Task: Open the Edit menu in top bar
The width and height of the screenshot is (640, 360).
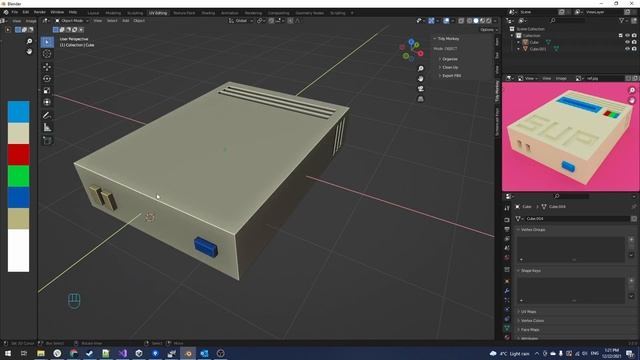Action: pos(26,12)
